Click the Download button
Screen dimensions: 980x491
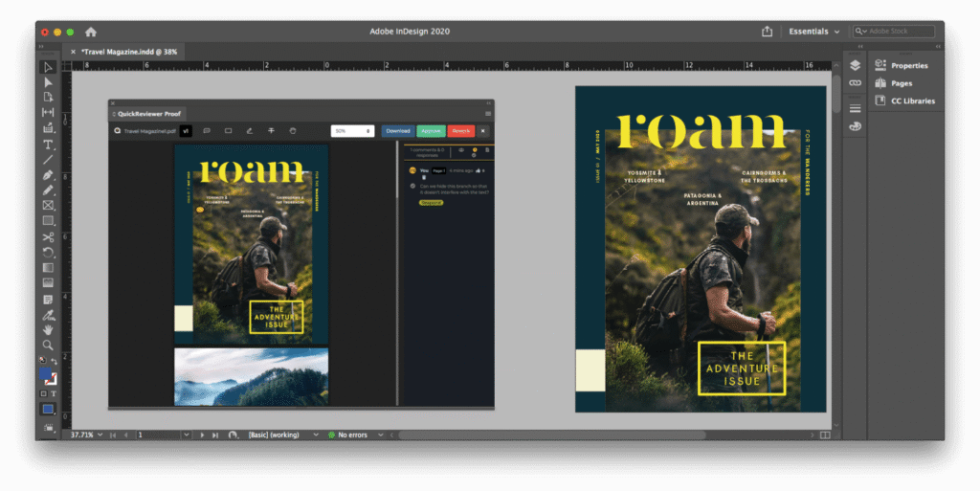click(398, 130)
